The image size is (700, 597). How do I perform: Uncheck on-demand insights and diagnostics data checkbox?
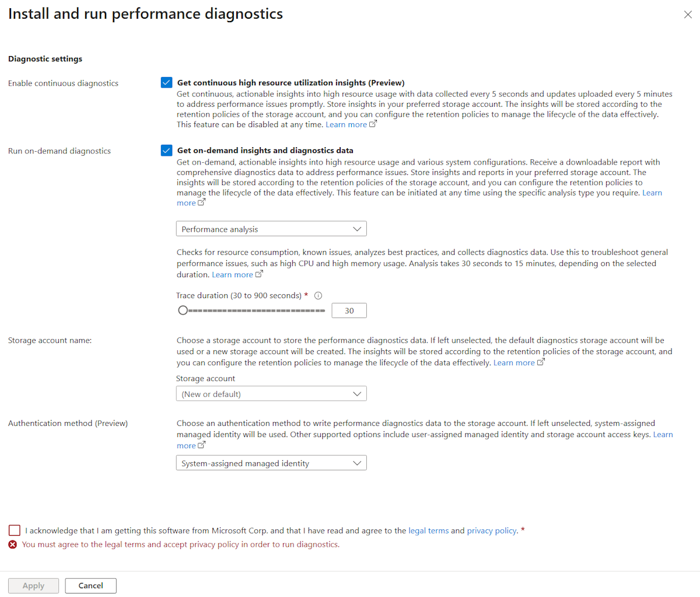coord(166,150)
